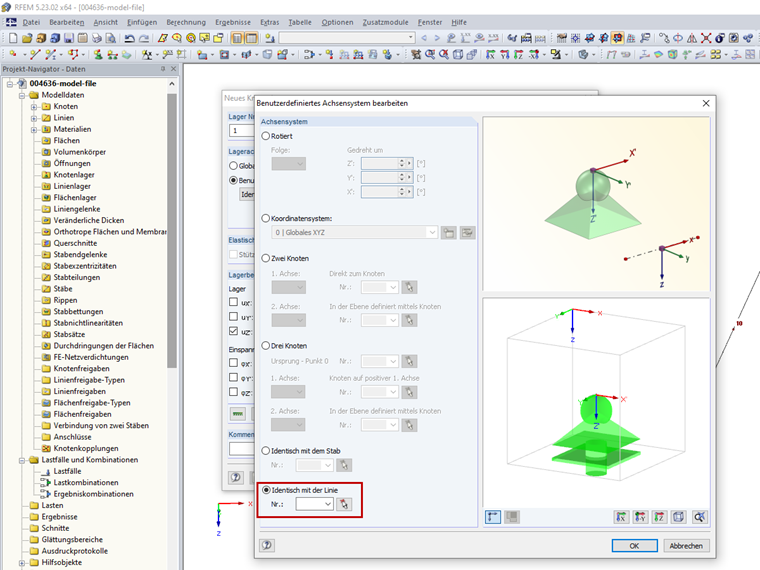Screen dimensions: 760x570
Task: Close the Projekt-Navigator panel
Action: 174,69
